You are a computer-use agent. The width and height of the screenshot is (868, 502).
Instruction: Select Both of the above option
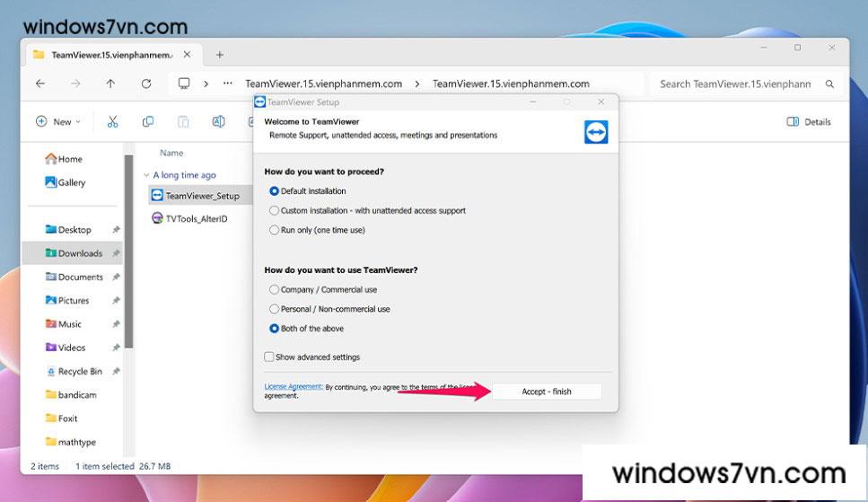coord(307,328)
